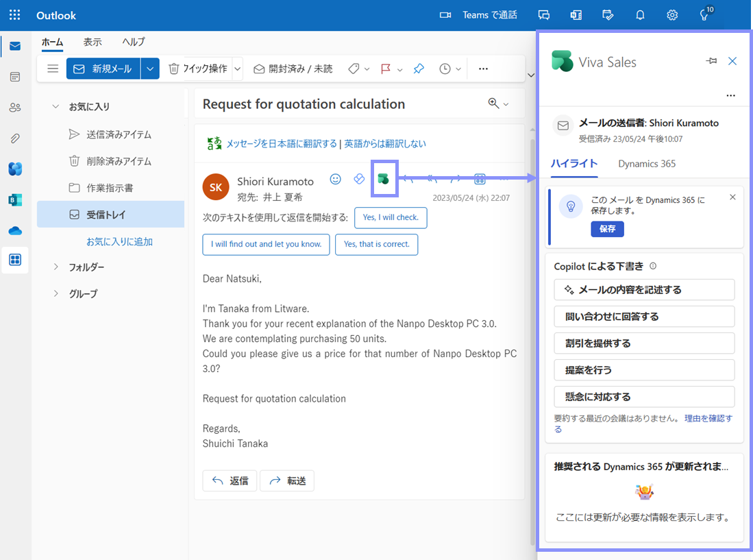Expand the グループ tree section
This screenshot has height=560, width=753.
click(x=55, y=293)
